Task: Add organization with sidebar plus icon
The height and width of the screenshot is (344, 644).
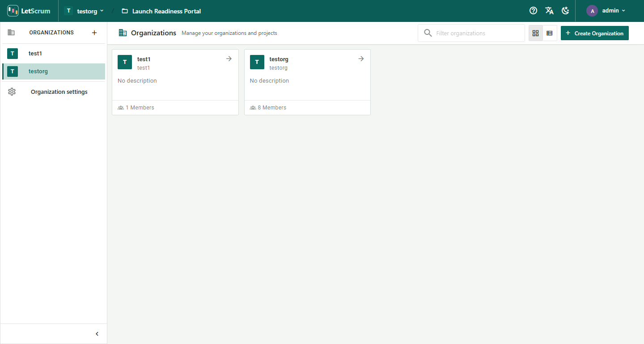Action: [94, 33]
